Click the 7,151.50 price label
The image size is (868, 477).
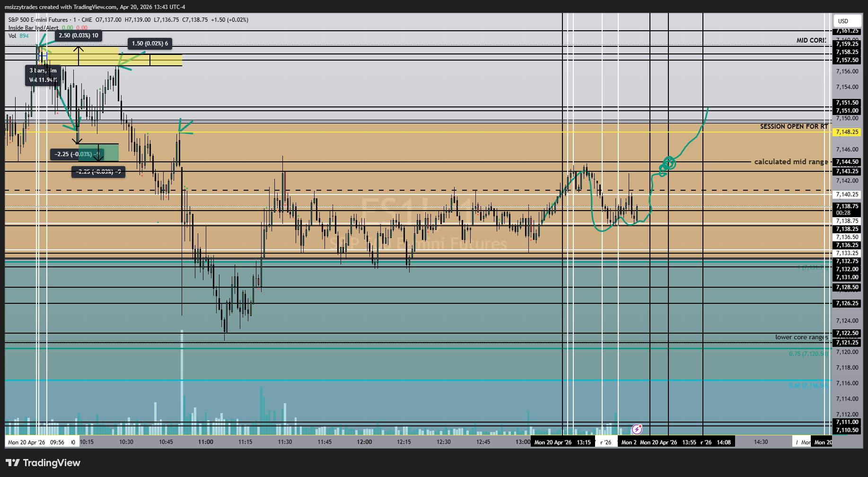[847, 103]
